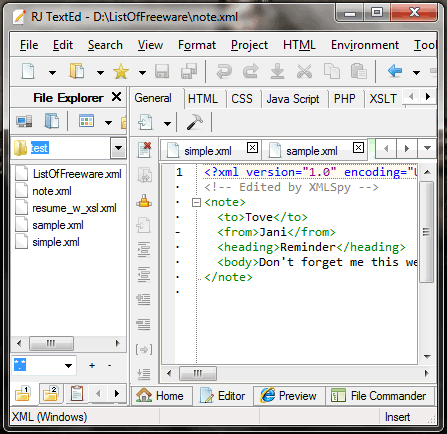The height and width of the screenshot is (434, 447).
Task: Click the editor vertical scrollbar thumb
Action: pos(426,232)
